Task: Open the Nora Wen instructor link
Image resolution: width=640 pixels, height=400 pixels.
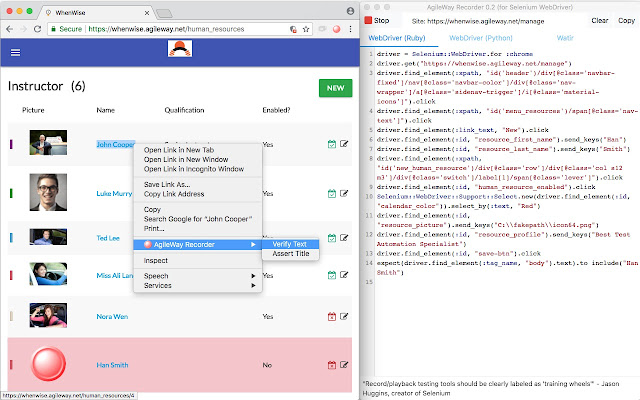Action: tap(112, 316)
